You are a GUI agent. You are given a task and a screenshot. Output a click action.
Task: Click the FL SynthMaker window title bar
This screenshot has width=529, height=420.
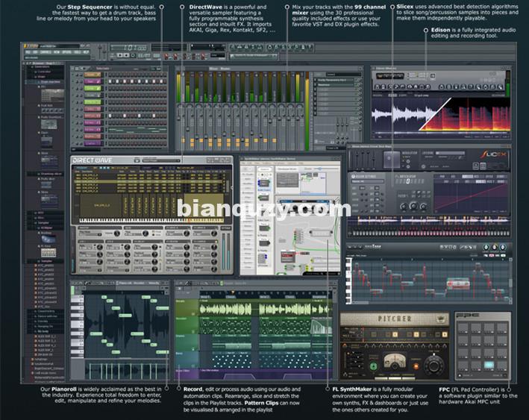tap(290, 158)
